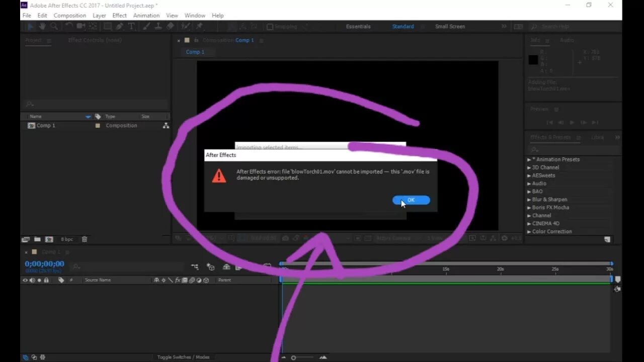
Task: Switch to Standard workspace
Action: click(x=403, y=27)
